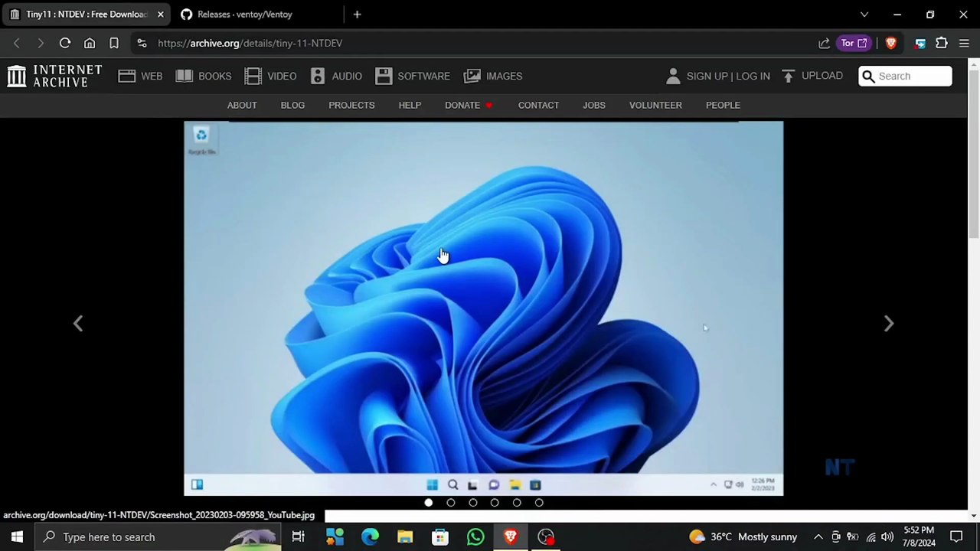The image size is (980, 551).
Task: Open the Tor window option
Action: (854, 43)
